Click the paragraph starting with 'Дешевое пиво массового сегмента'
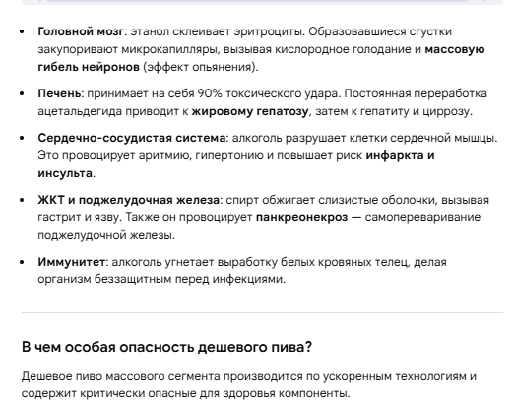The width and height of the screenshot is (513, 420). [x=249, y=385]
